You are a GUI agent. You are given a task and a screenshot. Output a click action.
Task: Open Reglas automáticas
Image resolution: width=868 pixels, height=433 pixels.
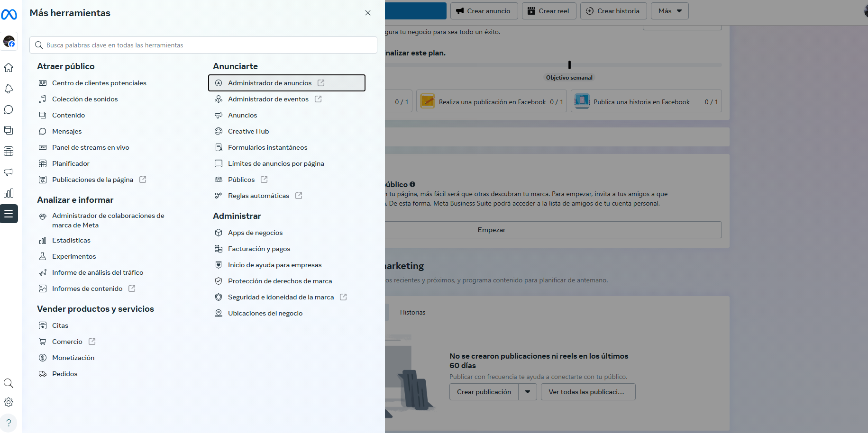coord(258,196)
